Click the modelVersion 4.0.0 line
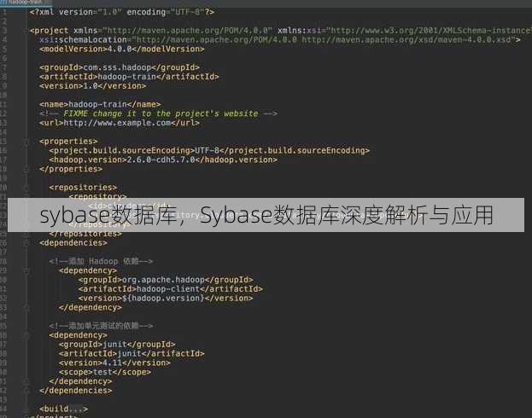The width and height of the screenshot is (532, 418). coord(122,49)
